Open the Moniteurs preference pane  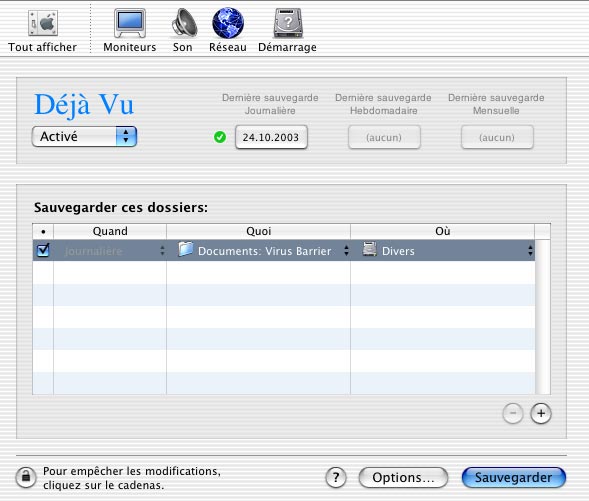[130, 23]
